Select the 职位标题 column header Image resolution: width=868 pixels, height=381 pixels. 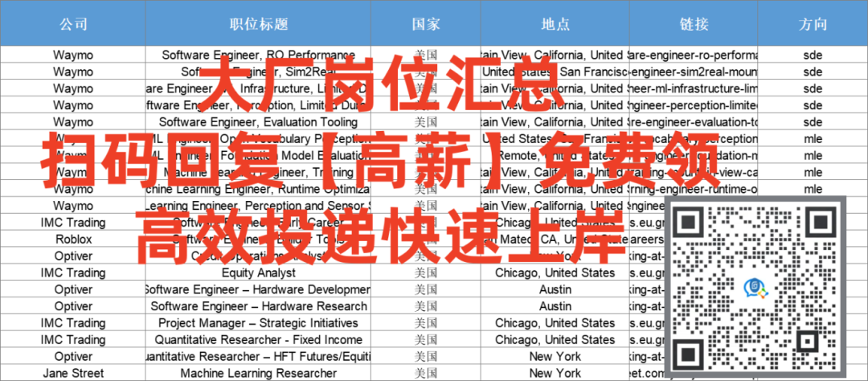259,23
